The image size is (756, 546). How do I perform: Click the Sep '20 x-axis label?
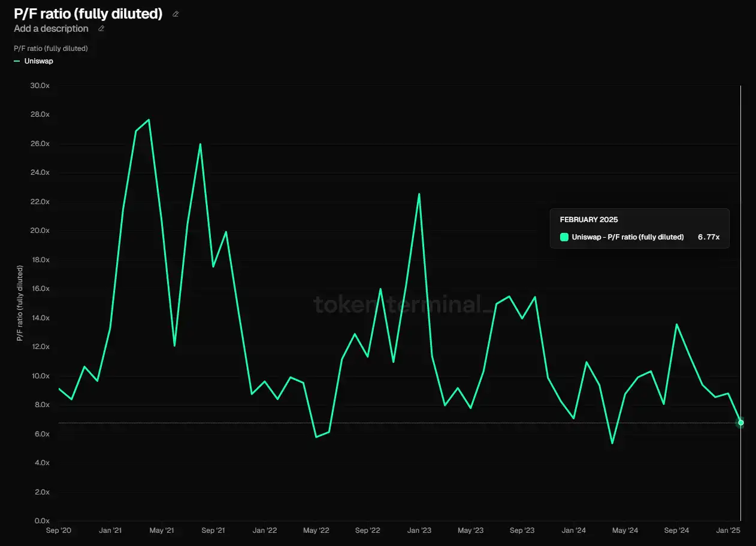click(59, 530)
